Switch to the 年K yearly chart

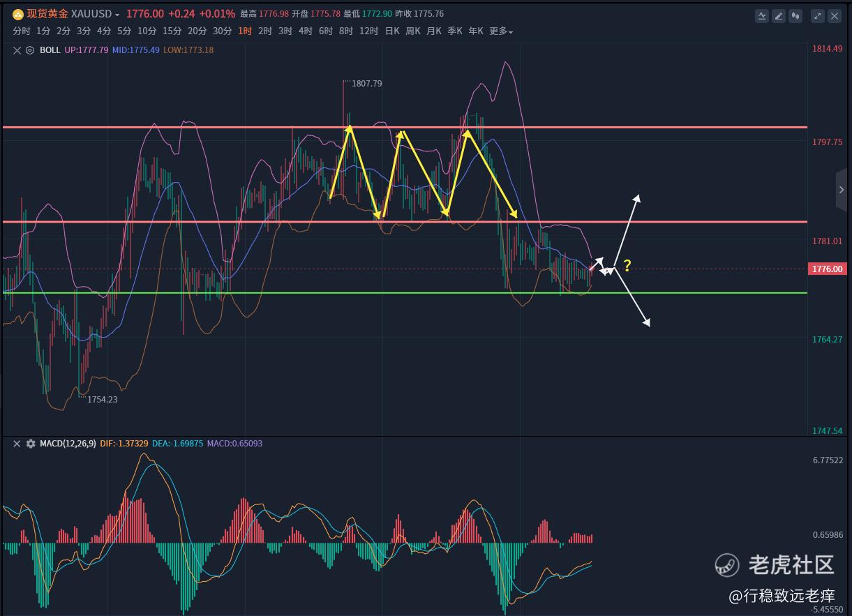[476, 31]
